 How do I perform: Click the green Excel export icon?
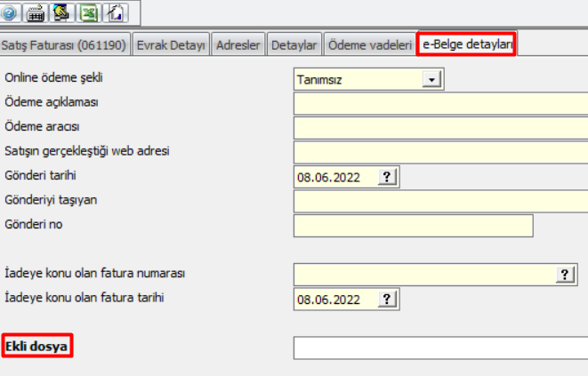89,12
